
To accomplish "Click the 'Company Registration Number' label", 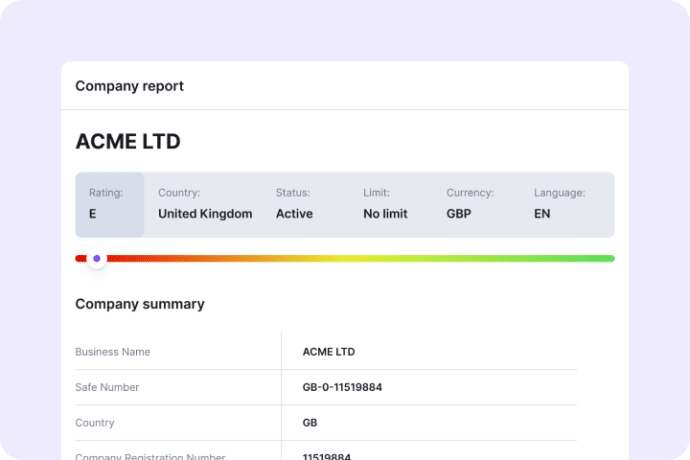I will (150, 456).
